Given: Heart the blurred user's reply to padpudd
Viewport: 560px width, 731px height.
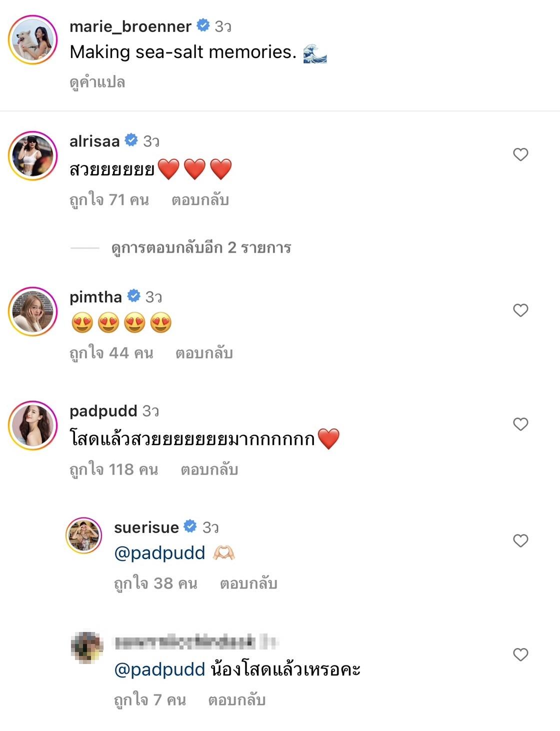Looking at the screenshot, I should 520,654.
